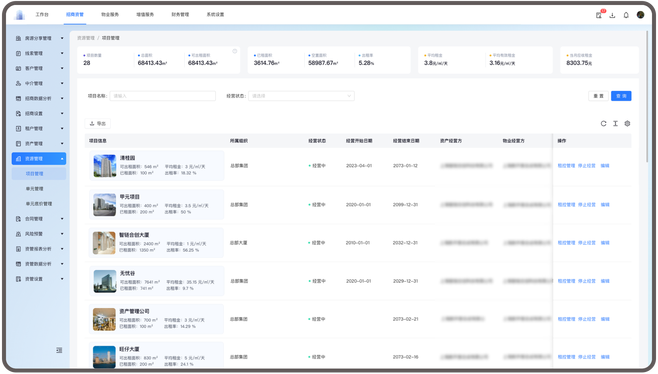Click the 房源分享管理 sidebar icon
658x374 pixels.
18,38
